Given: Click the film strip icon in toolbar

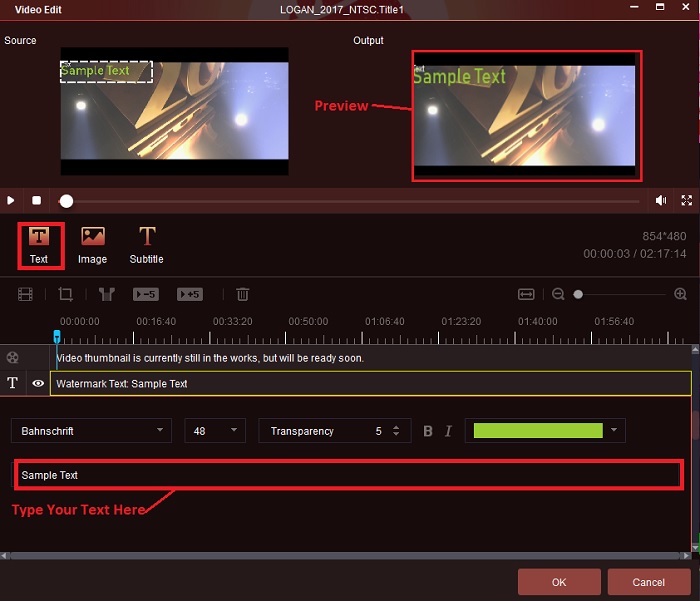Looking at the screenshot, I should tap(25, 294).
